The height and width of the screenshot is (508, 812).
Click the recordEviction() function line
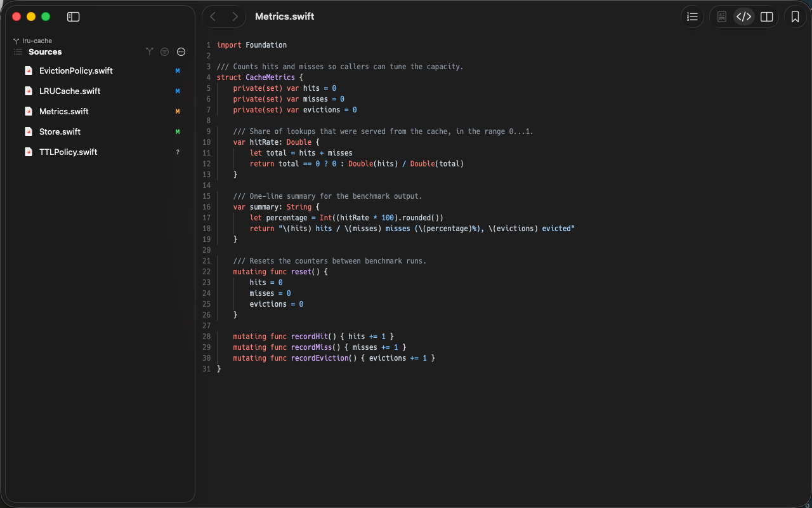coord(334,358)
